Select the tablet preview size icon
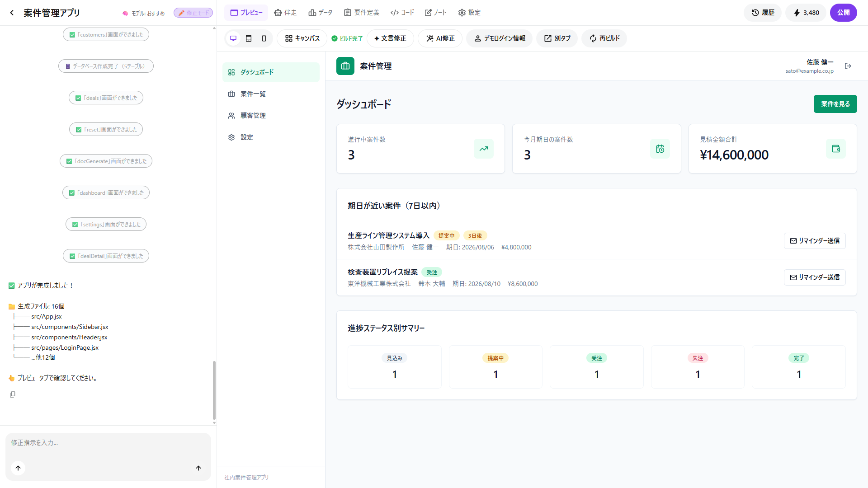This screenshot has width=868, height=488. point(249,38)
